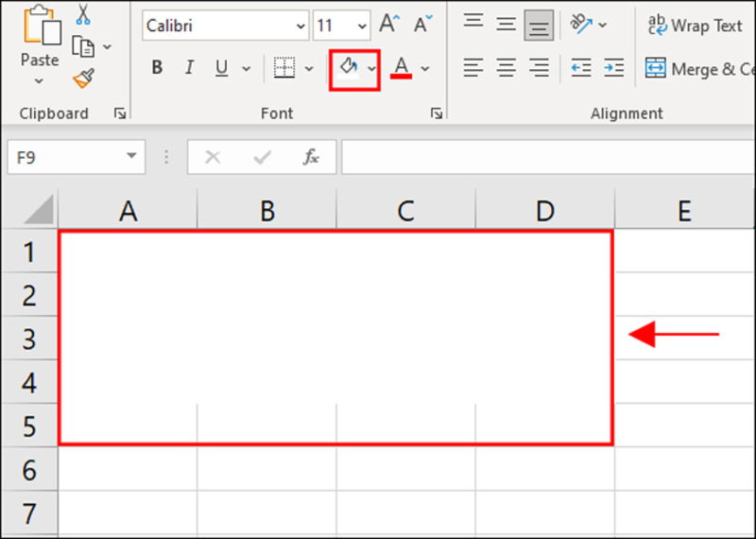Select the Bottom Align icon

pos(539,26)
